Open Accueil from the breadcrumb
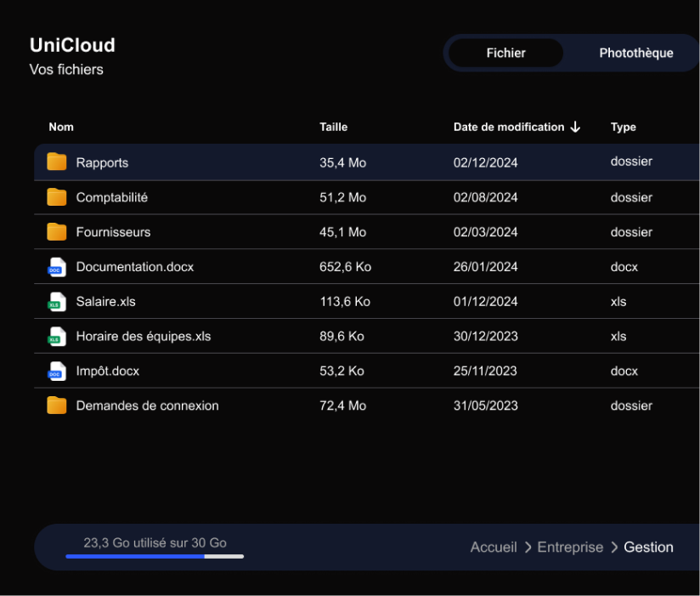700x596 pixels. [494, 547]
